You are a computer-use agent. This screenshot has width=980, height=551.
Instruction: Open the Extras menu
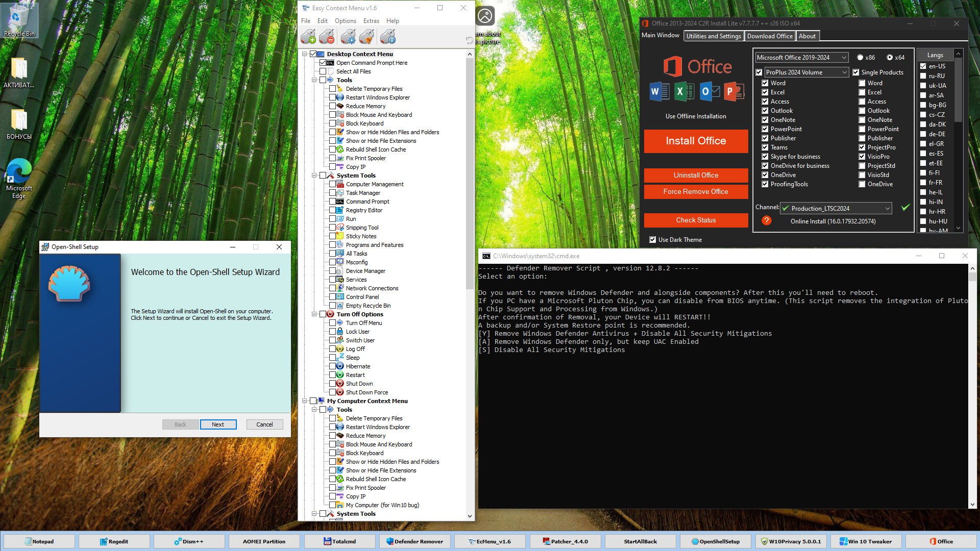[371, 21]
